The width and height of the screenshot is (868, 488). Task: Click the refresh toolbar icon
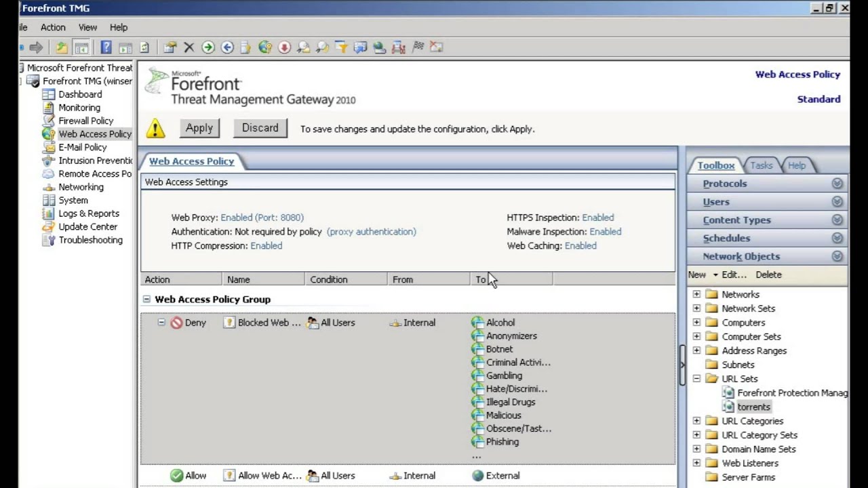pos(144,47)
